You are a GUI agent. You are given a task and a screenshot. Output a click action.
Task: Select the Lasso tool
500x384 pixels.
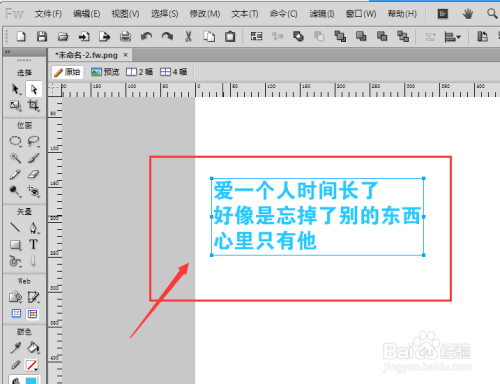pos(33,141)
